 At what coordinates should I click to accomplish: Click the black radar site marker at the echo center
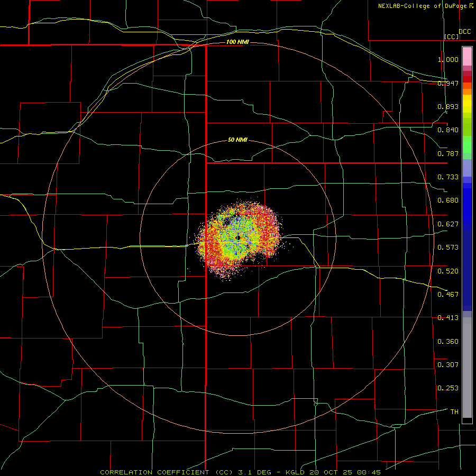click(x=239, y=237)
